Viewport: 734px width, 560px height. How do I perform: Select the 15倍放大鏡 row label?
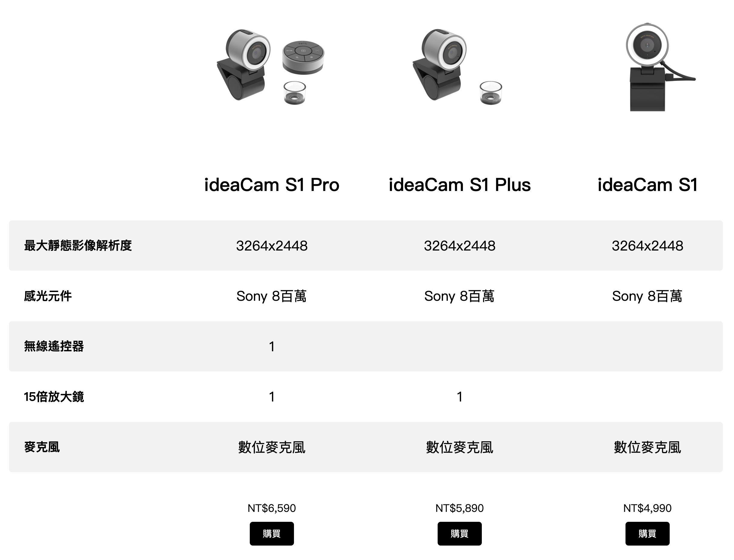coord(54,397)
